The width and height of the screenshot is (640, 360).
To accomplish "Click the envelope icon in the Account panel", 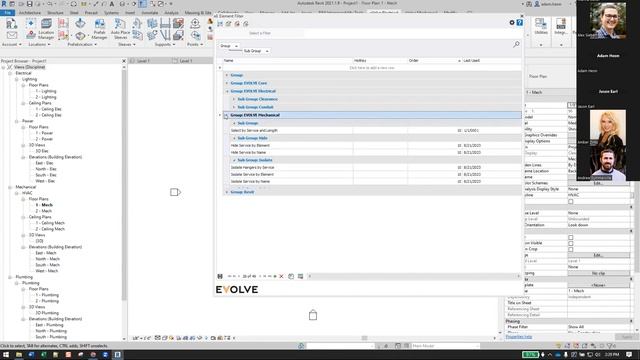I will tap(12, 36).
